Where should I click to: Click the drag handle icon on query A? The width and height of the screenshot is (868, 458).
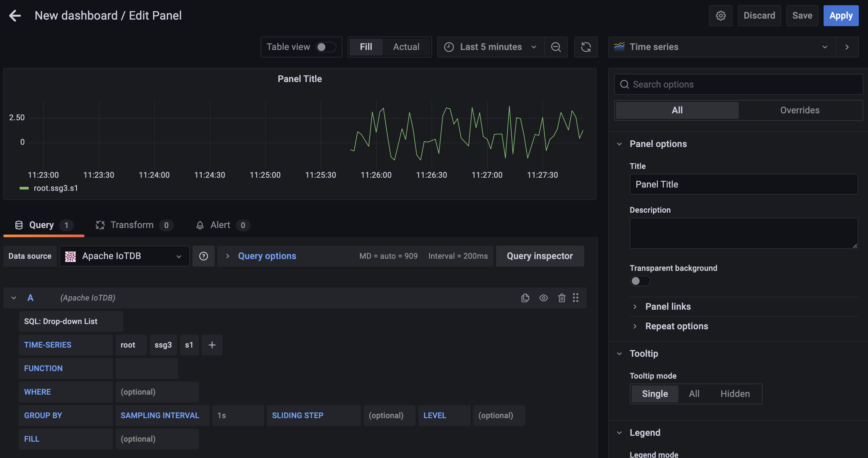(576, 298)
